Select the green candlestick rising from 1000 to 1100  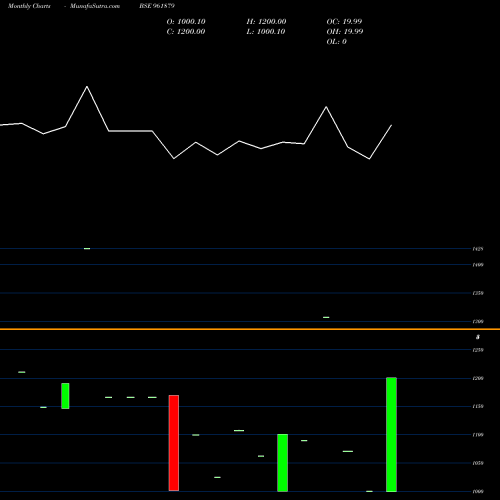pyautogui.click(x=283, y=463)
